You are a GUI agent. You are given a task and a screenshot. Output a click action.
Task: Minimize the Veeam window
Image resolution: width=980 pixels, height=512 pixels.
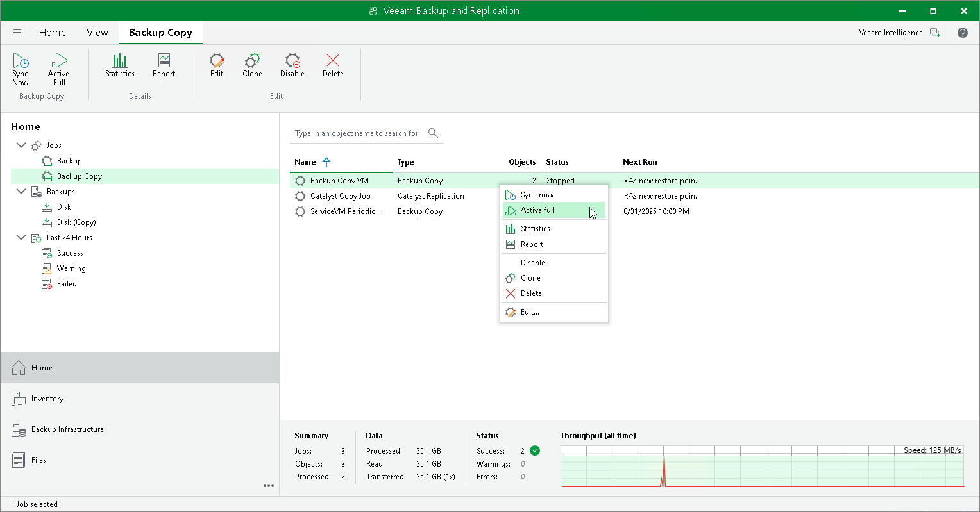click(x=902, y=11)
